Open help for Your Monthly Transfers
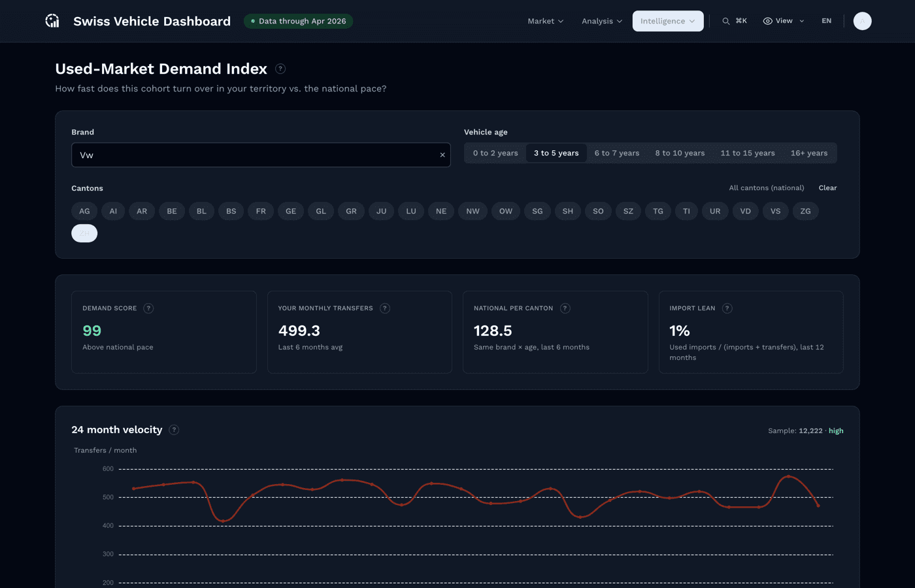 point(385,308)
